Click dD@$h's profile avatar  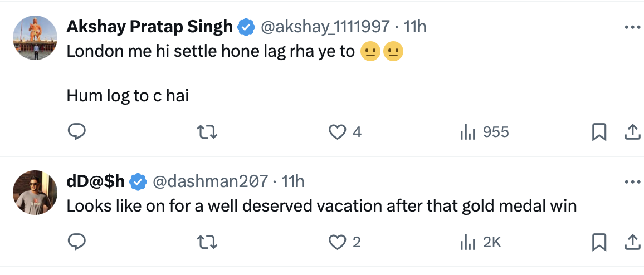click(35, 193)
